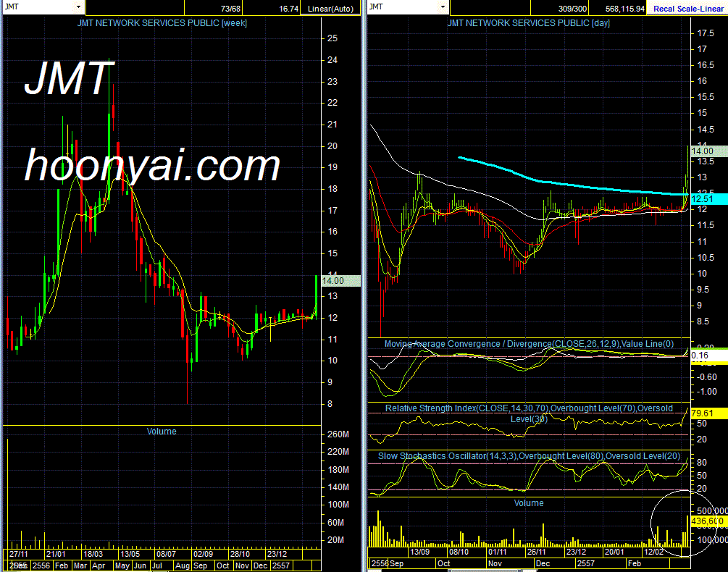Click the Volume label in the weekly chart
728x572 pixels.
162,432
